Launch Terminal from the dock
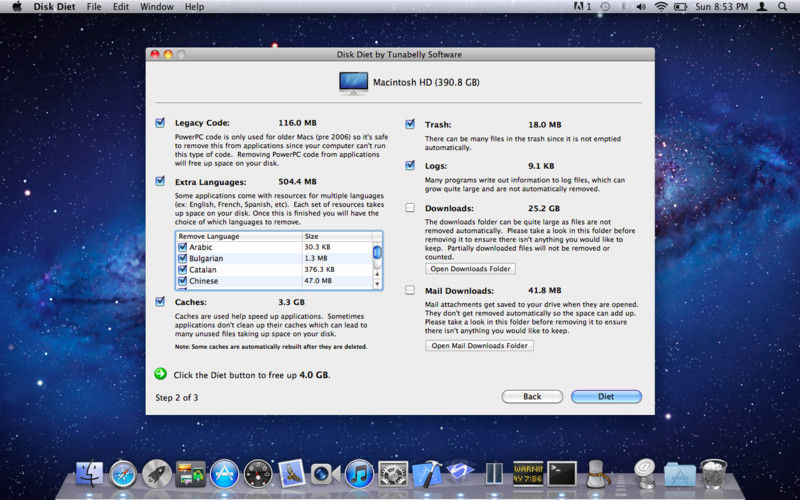800x500 pixels. tap(562, 474)
